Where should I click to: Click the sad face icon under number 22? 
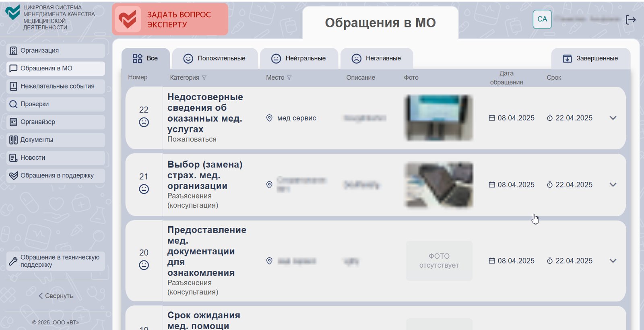pyautogui.click(x=144, y=122)
